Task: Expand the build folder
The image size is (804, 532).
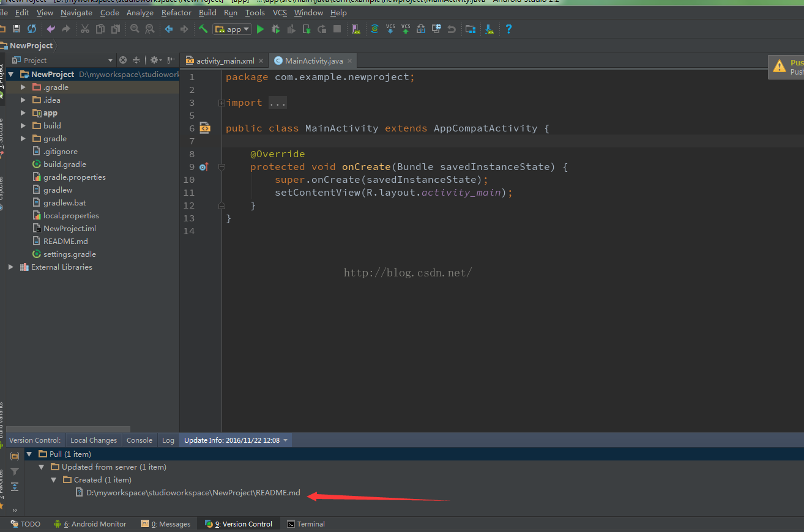Action: tap(23, 125)
